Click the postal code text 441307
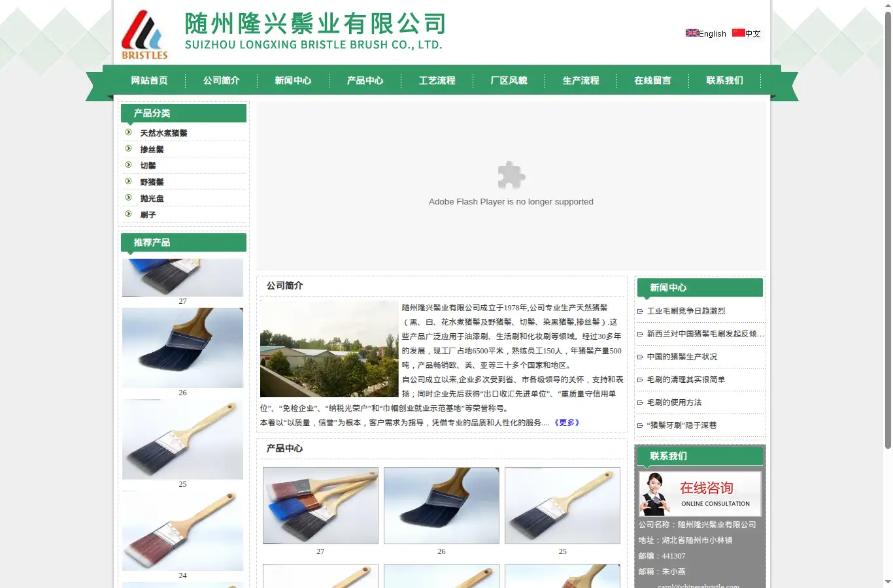Viewport: 893px width, 588px height. 673,556
